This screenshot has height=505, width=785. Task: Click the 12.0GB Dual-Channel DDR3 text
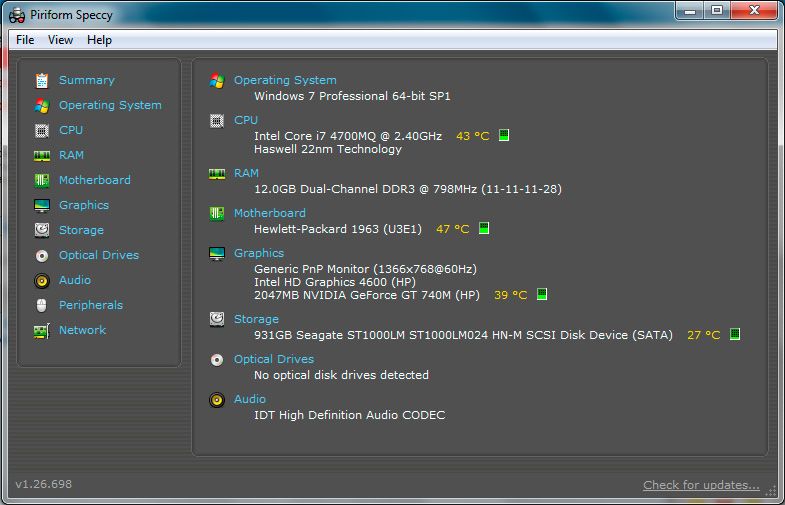coord(408,189)
